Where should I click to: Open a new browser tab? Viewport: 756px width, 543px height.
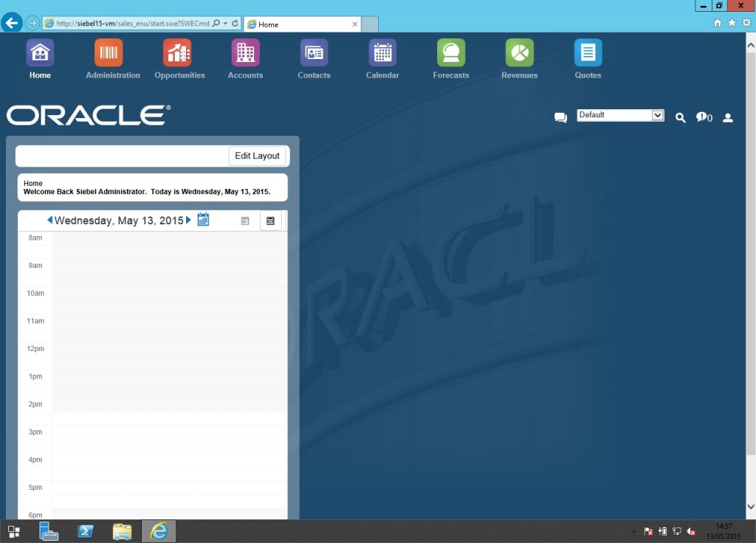(370, 24)
